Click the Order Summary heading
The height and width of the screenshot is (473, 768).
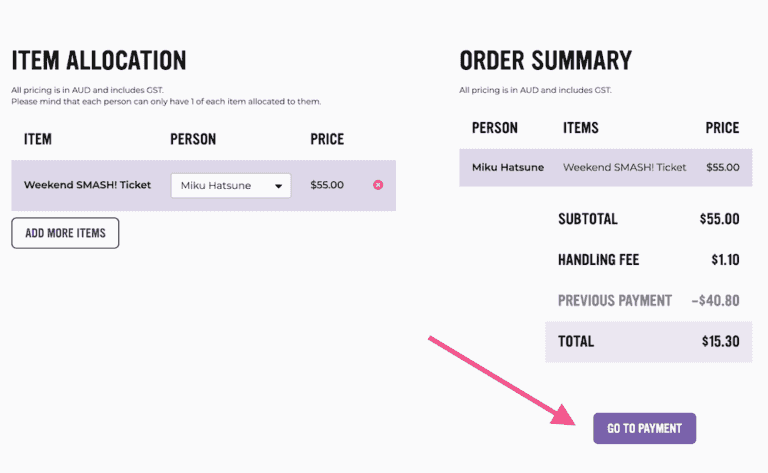pyautogui.click(x=545, y=60)
